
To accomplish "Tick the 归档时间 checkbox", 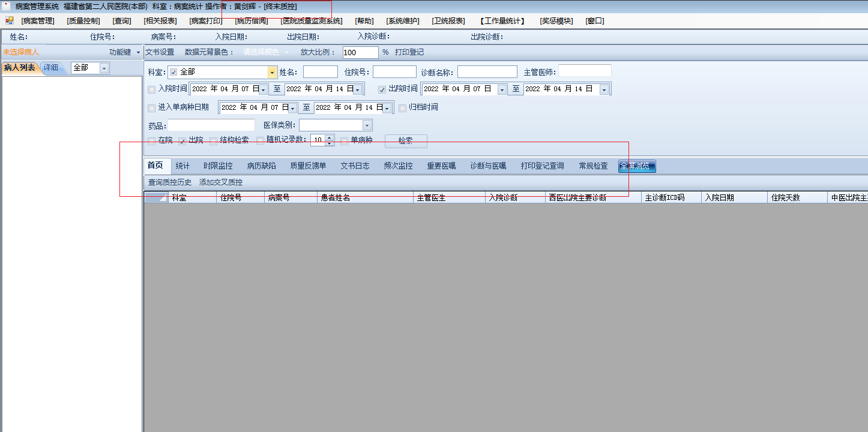I will [x=402, y=108].
